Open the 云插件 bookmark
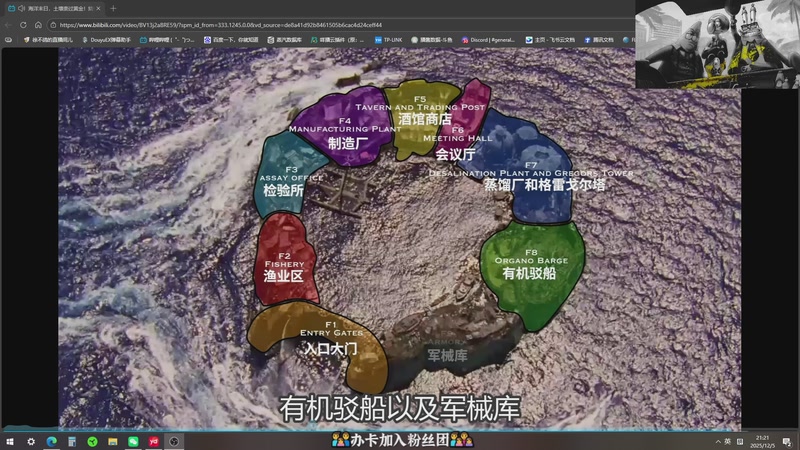 [x=337, y=39]
